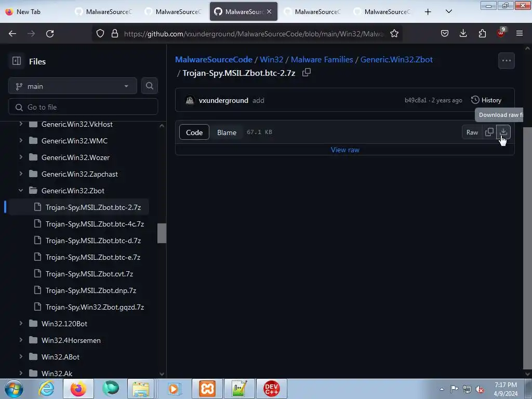Screen dimensions: 532x399
Task: Open commit b49c8a1 link
Action: pos(415,100)
